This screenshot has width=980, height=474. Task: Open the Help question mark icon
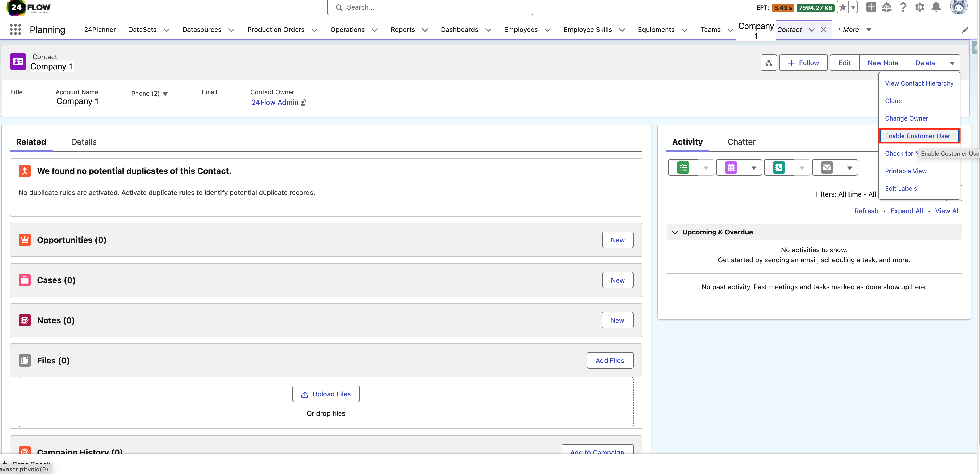903,7
